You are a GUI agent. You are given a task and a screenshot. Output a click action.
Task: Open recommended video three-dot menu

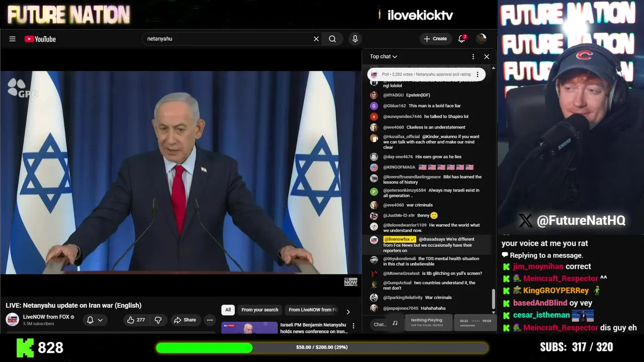pyautogui.click(x=353, y=326)
